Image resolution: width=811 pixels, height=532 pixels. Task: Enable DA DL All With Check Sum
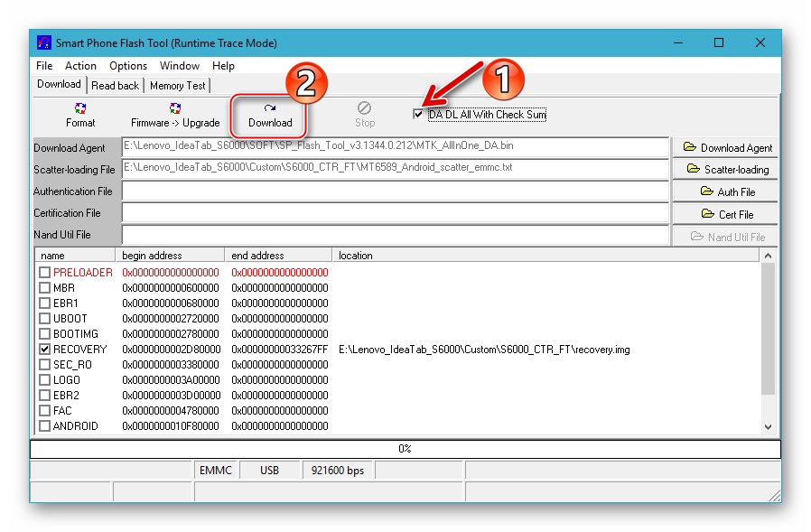click(x=417, y=114)
